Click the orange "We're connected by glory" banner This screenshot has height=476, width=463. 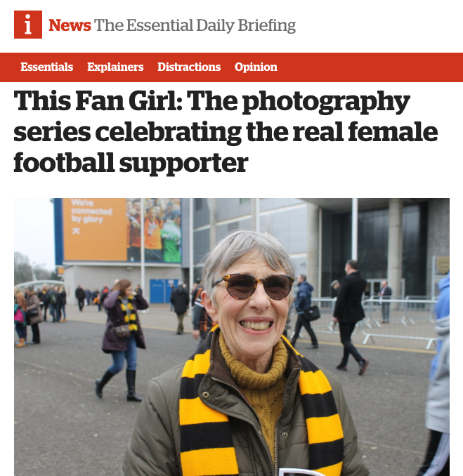coord(94,230)
